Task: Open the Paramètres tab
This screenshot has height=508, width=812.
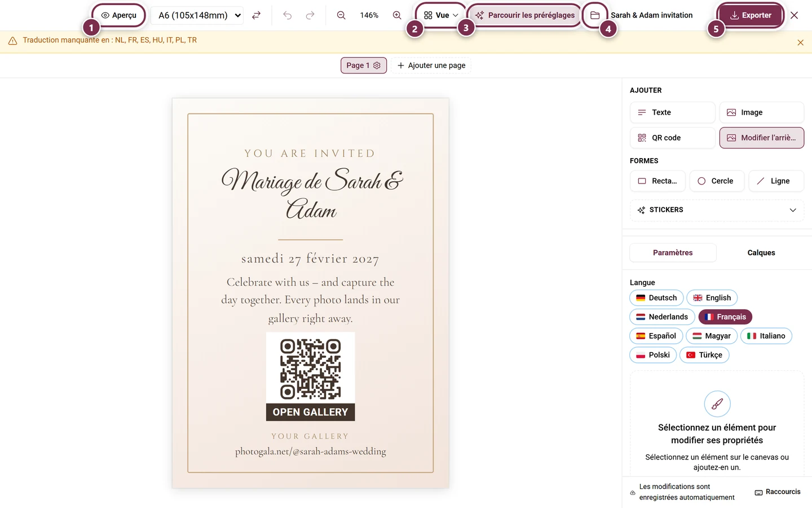Action: (673, 253)
